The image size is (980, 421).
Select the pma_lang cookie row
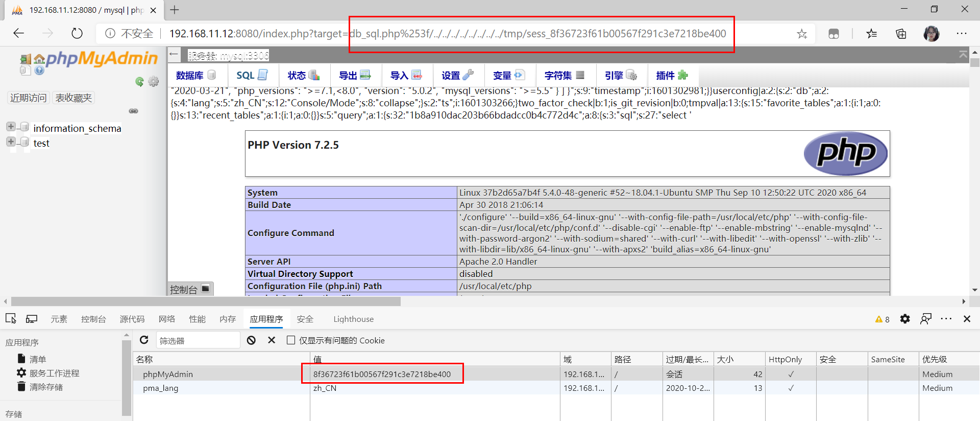556,388
